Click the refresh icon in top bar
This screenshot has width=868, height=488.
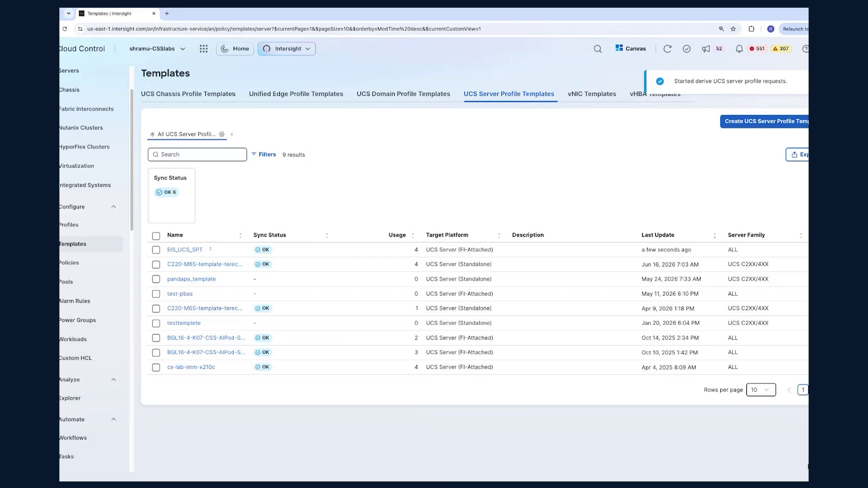(667, 49)
